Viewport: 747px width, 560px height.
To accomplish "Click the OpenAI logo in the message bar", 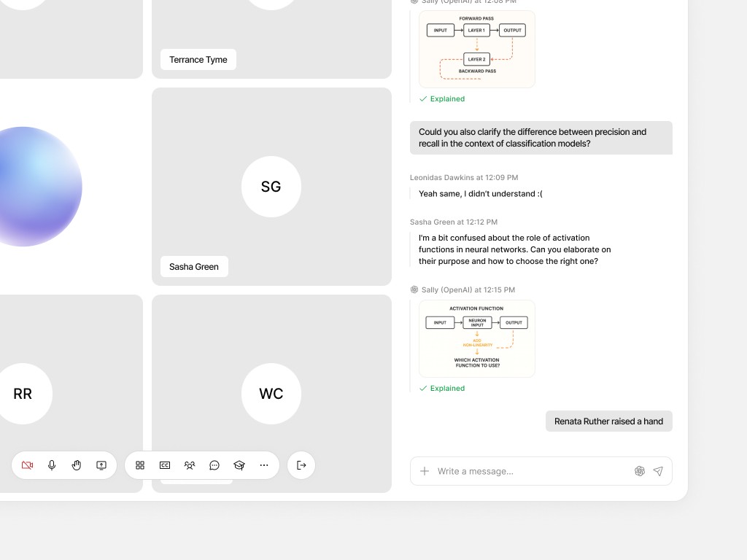I will (x=640, y=471).
